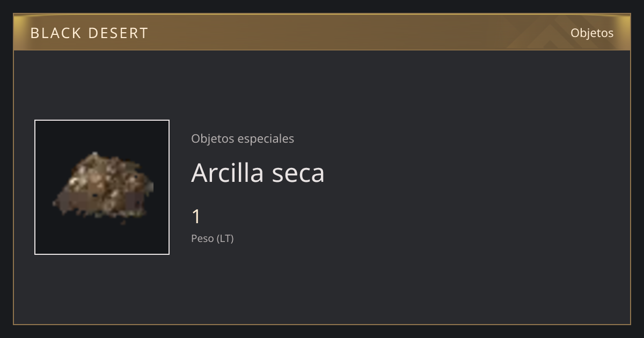644x338 pixels.
Task: Click the word especiales in the category text
Action: tap(266, 138)
